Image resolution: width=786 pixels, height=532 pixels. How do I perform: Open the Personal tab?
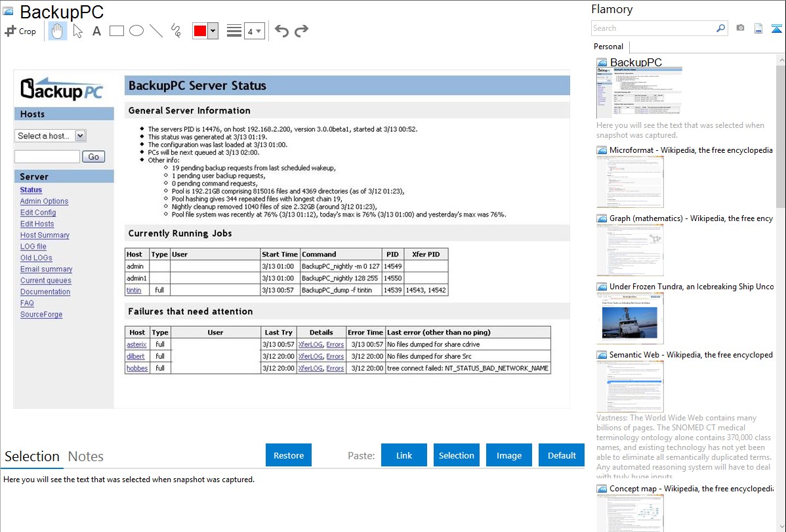(x=609, y=47)
